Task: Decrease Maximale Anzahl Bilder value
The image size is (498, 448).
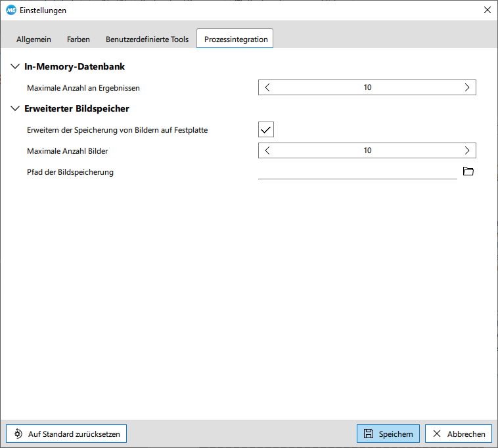Action: [267, 150]
